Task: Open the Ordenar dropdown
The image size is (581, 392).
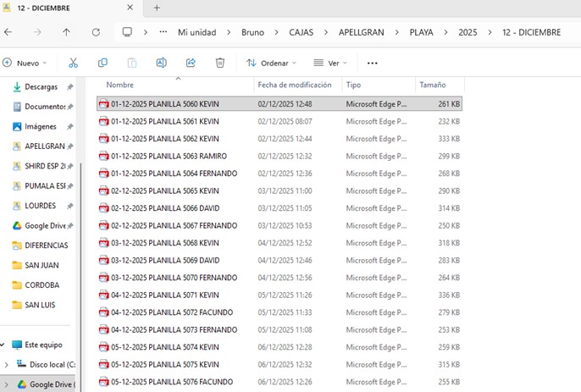Action: click(x=272, y=63)
